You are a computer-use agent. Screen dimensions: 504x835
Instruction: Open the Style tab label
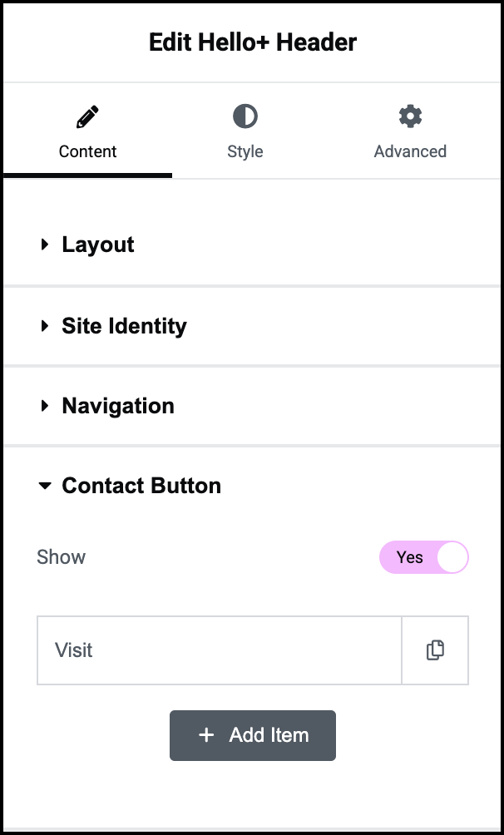coord(245,151)
